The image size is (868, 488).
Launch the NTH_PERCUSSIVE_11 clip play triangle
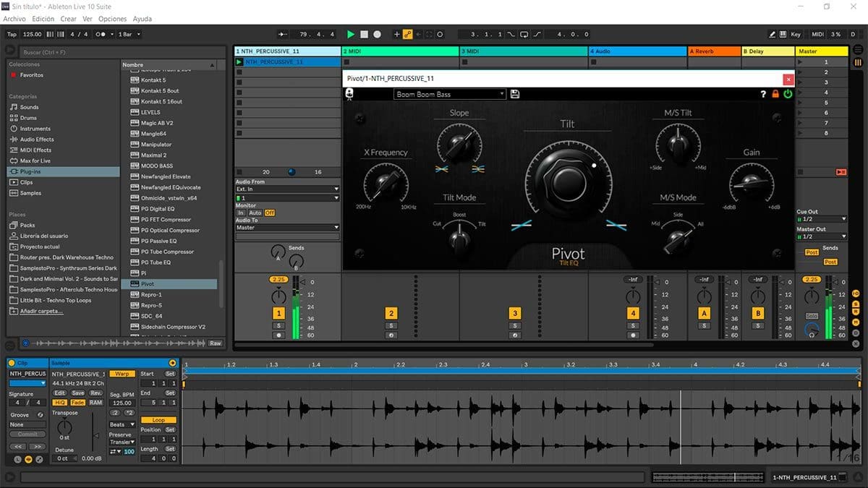[240, 62]
